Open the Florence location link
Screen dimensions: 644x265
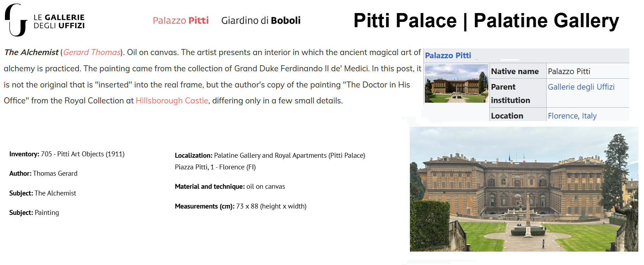pyautogui.click(x=562, y=116)
